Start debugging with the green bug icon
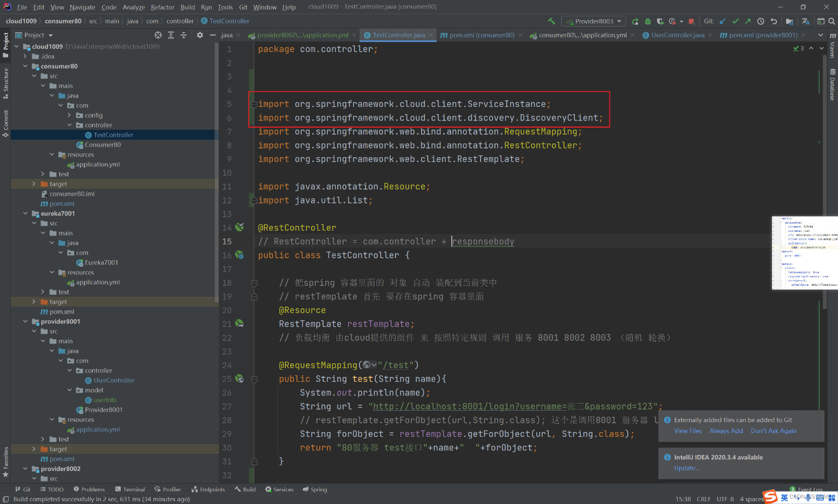This screenshot has height=504, width=838. (648, 21)
